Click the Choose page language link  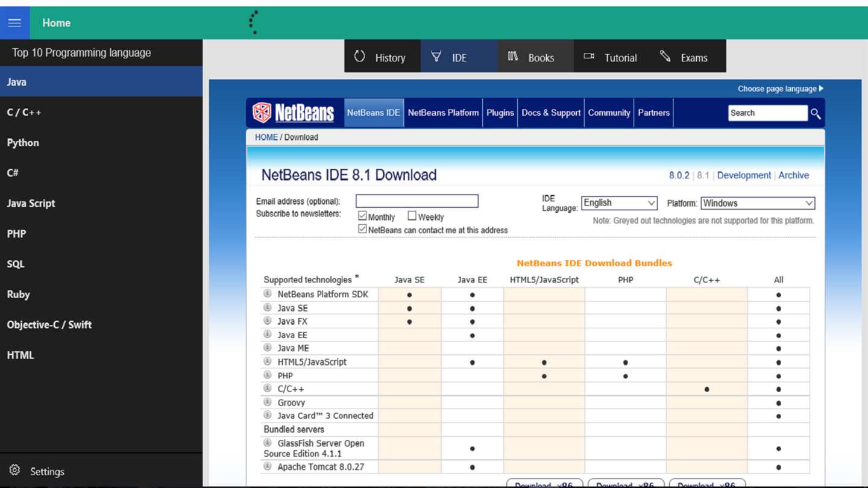pos(777,89)
